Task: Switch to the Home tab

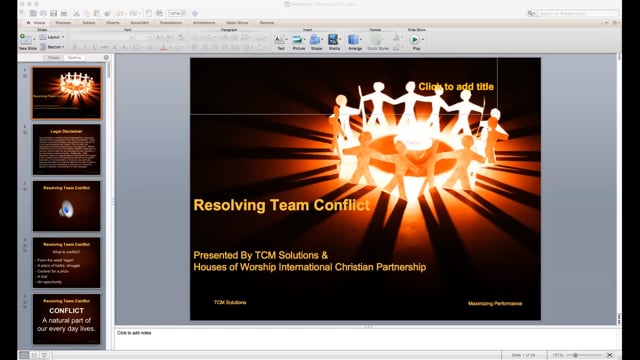Action: [x=37, y=23]
